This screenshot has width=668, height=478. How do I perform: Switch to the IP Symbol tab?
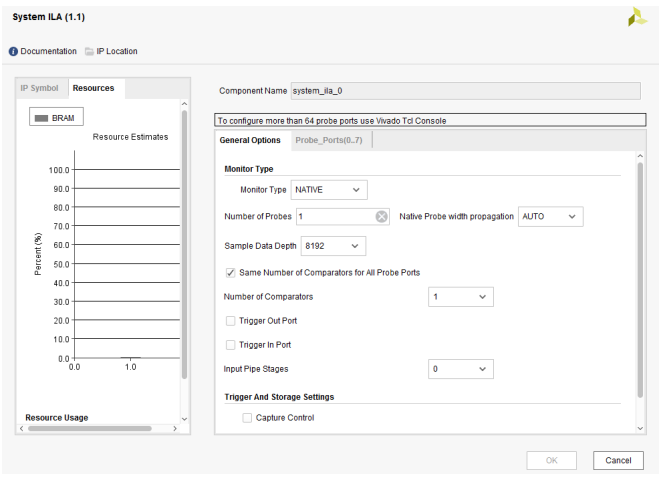coord(40,88)
